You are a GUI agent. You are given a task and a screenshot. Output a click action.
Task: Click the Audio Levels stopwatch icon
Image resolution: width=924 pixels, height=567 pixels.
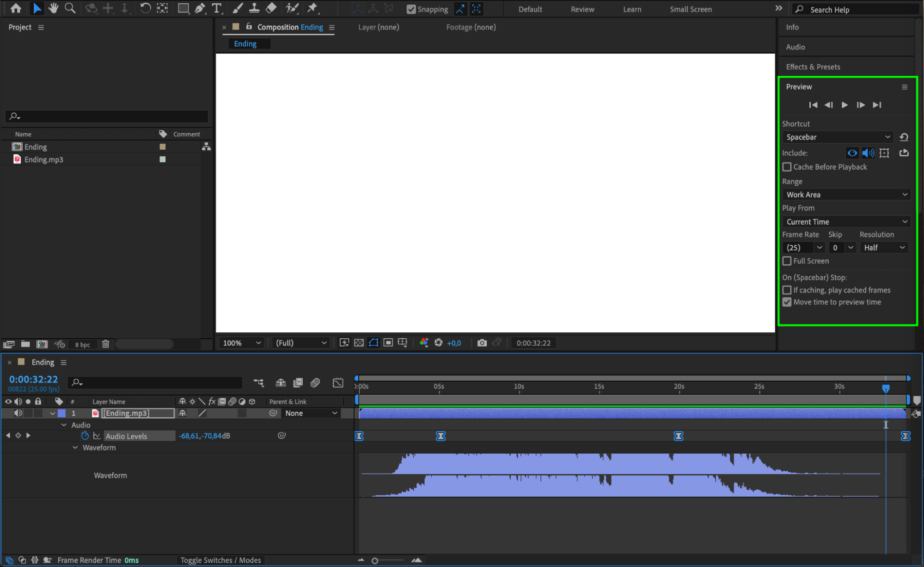click(85, 436)
